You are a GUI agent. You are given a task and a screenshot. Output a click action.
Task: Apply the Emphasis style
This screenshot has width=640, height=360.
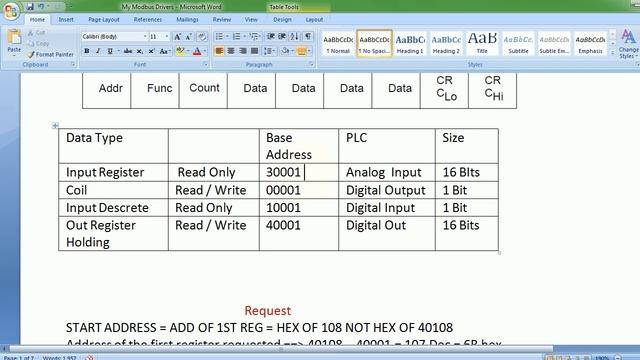click(590, 43)
